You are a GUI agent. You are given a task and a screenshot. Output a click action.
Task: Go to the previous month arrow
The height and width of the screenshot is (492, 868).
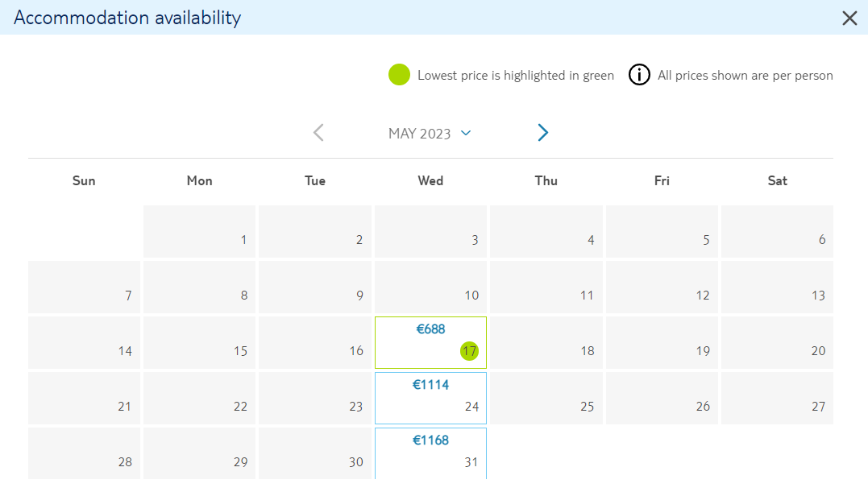point(318,133)
